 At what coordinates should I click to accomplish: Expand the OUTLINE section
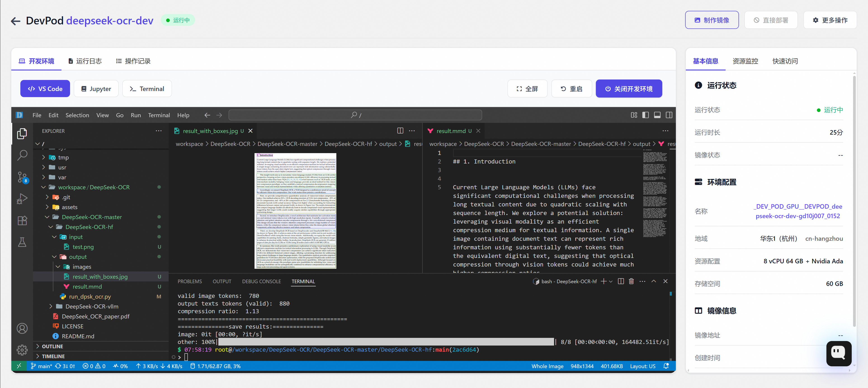[x=52, y=346]
